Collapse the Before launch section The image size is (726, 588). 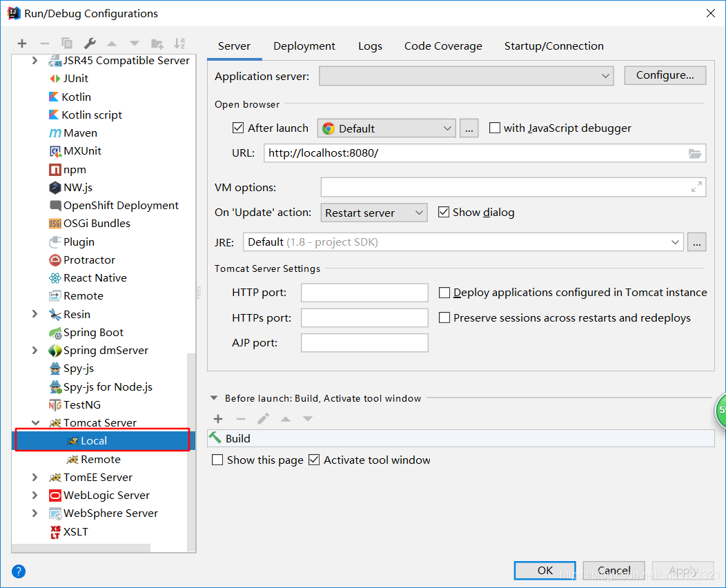click(214, 398)
